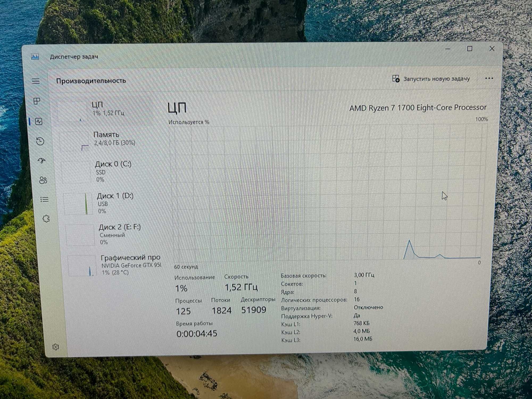Click the 1% usage value
532x399 pixels.
181,288
